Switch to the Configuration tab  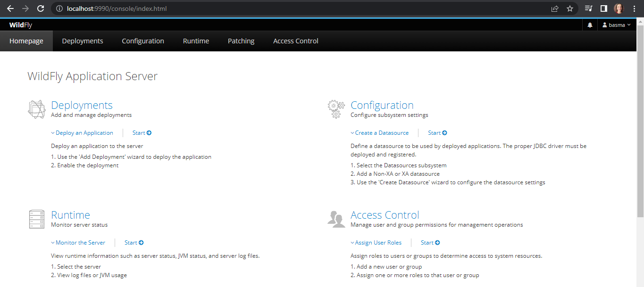[x=143, y=41]
